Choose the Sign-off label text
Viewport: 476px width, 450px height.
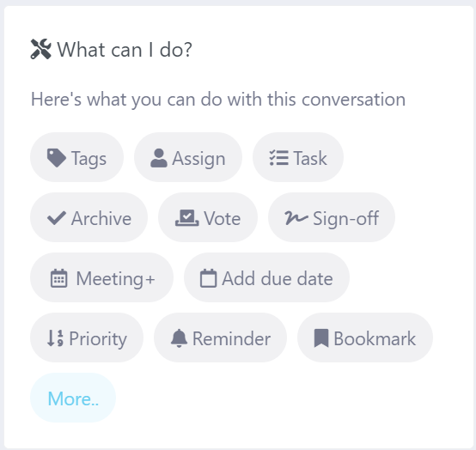pyautogui.click(x=345, y=218)
